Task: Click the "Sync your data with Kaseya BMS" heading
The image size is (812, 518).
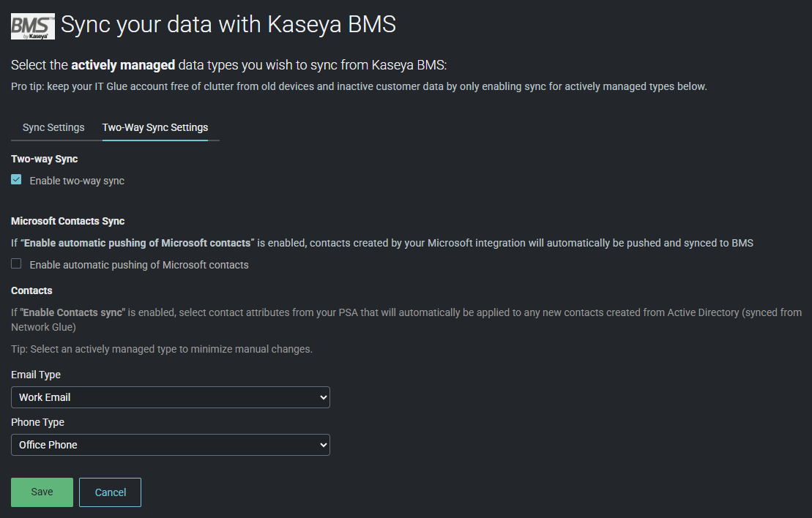Action: coord(228,24)
